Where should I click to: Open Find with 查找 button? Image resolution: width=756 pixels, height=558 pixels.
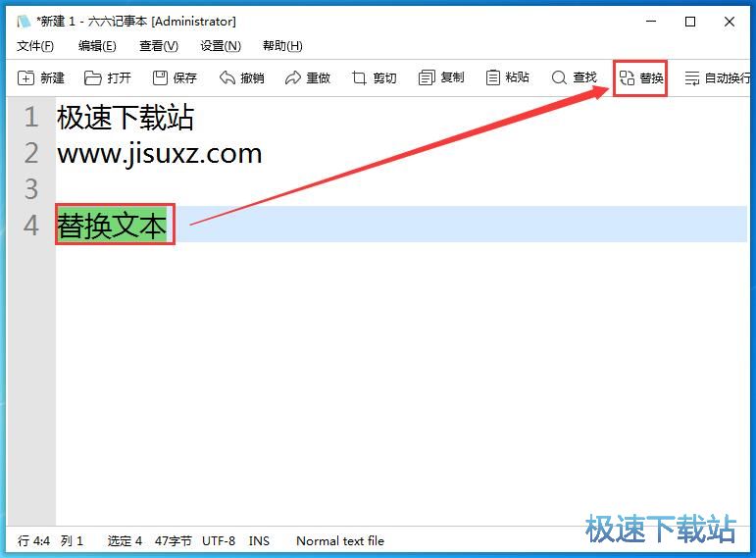pos(574,77)
